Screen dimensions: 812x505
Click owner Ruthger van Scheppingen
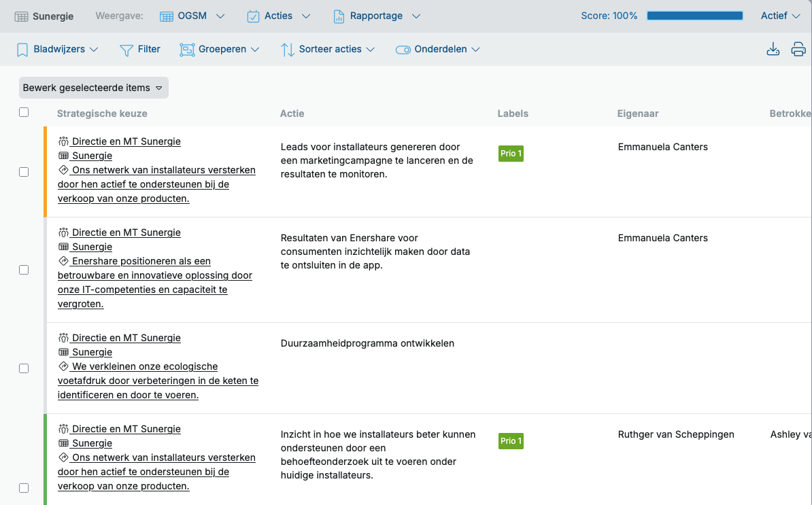tap(676, 434)
